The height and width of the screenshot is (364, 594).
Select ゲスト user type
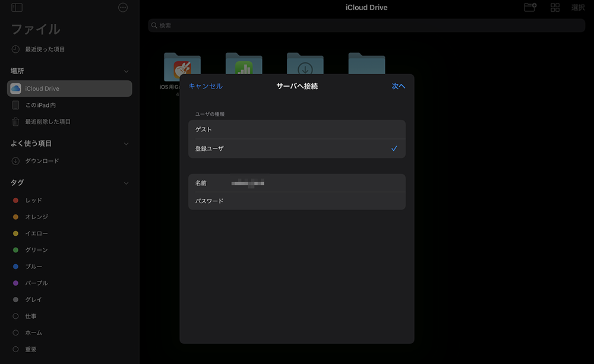(x=296, y=129)
